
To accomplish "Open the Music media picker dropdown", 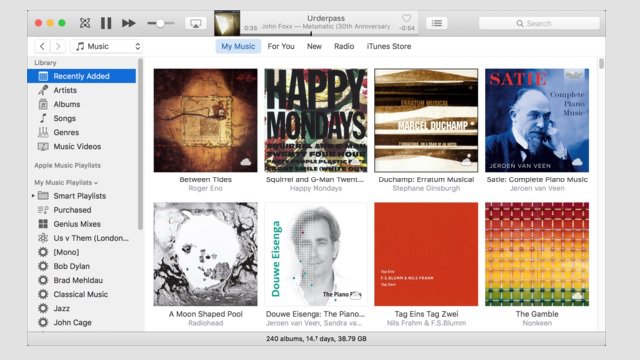I will click(107, 46).
